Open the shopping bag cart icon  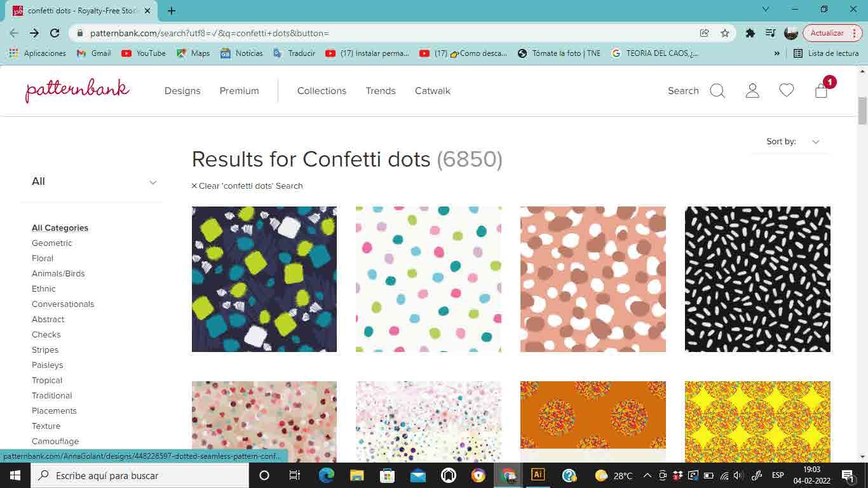[x=822, y=91]
